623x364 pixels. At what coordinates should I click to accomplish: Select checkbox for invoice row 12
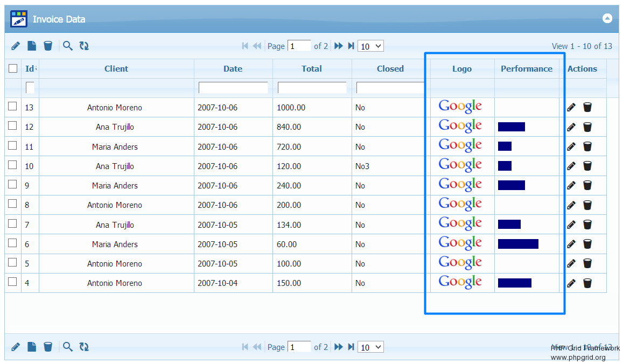12,126
